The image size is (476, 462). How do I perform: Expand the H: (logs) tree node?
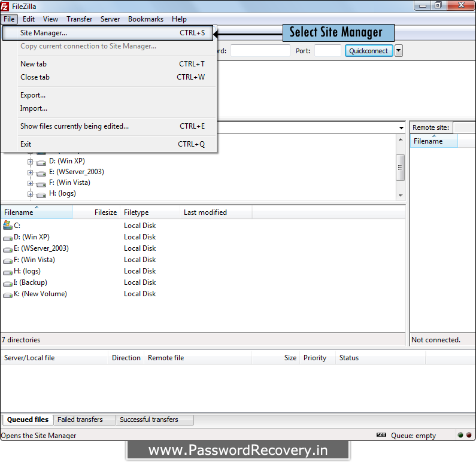point(30,194)
